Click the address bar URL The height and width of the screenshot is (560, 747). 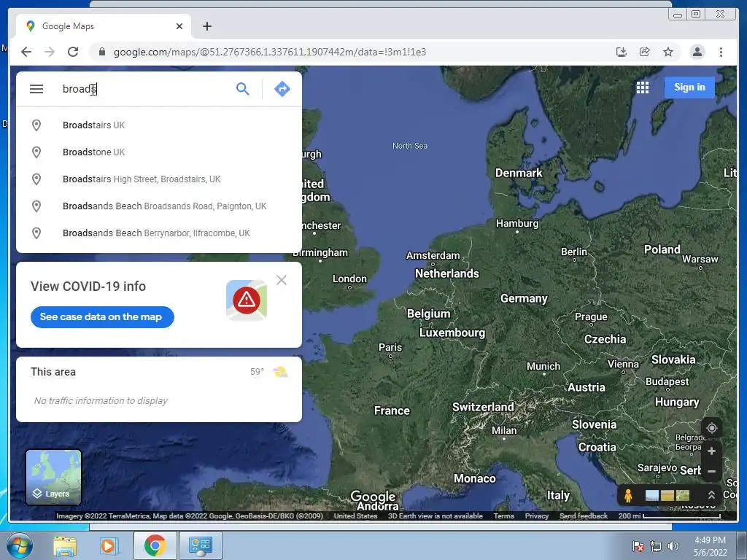(x=270, y=52)
